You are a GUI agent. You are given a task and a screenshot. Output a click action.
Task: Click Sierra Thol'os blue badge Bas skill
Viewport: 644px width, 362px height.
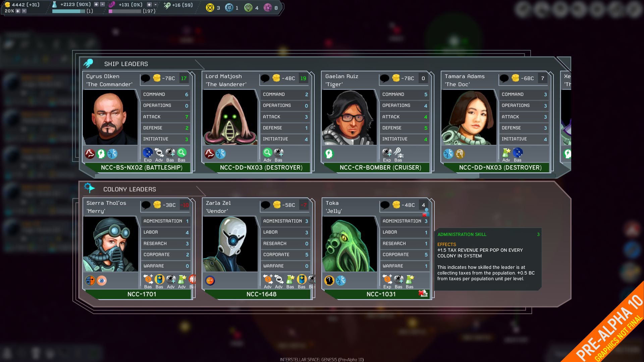tap(159, 279)
